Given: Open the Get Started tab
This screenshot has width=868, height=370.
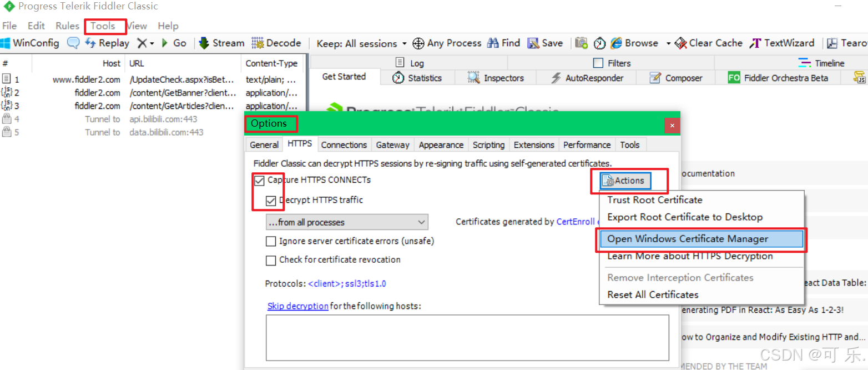Looking at the screenshot, I should click(344, 77).
